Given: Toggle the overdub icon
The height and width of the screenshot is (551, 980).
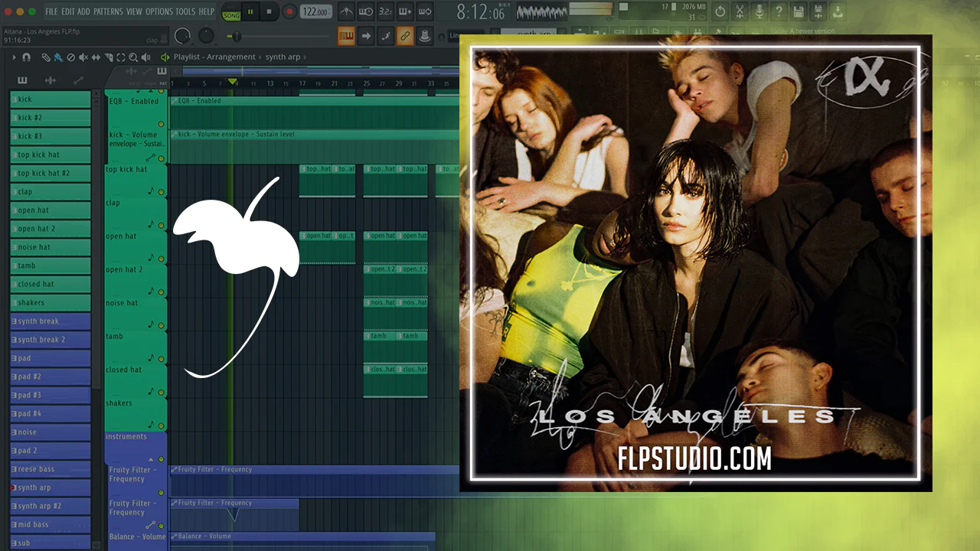Looking at the screenshot, I should [x=406, y=11].
